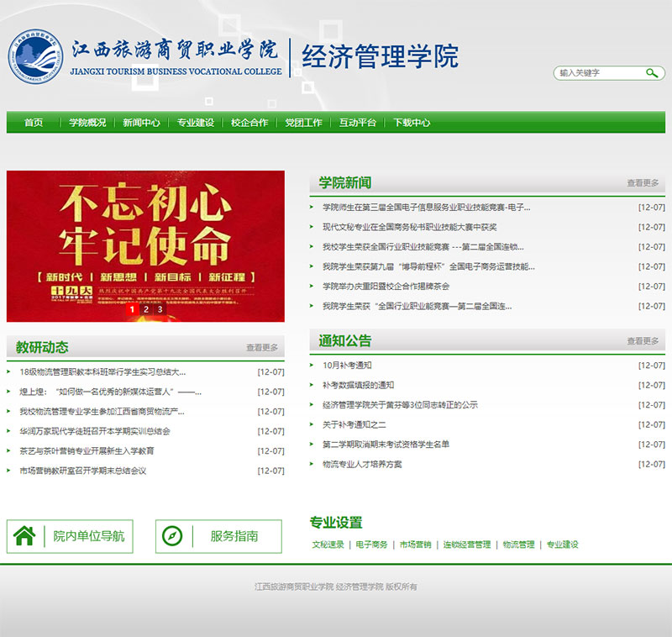This screenshot has height=637, width=672.
Task: Open notice 经济管理学院关于黄芬等3位同志转正的公示
Action: 400,405
